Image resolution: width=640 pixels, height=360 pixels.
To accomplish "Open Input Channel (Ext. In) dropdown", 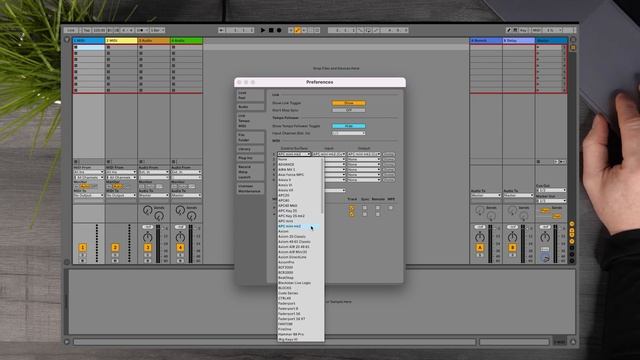I will (x=349, y=133).
